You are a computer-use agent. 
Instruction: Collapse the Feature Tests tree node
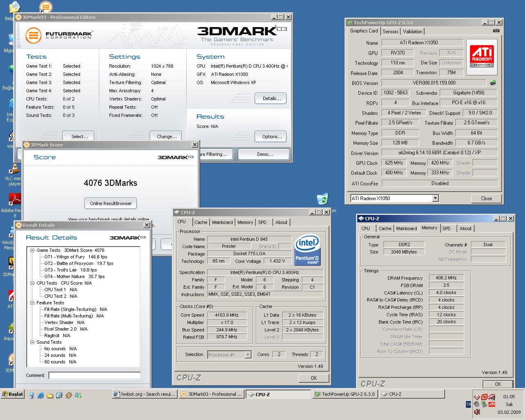[x=32, y=303]
